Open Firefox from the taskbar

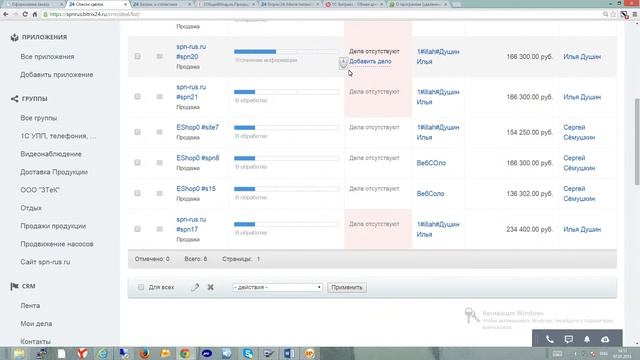(x=144, y=353)
